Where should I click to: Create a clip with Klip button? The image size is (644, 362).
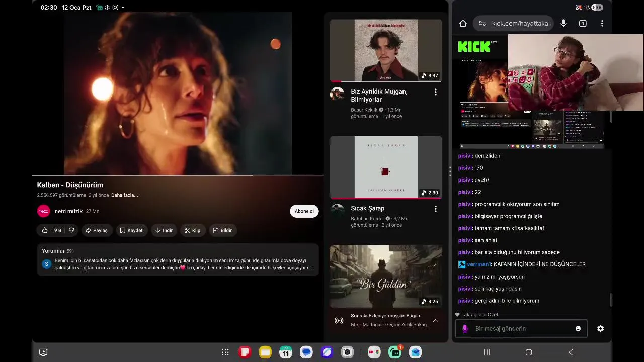(192, 230)
